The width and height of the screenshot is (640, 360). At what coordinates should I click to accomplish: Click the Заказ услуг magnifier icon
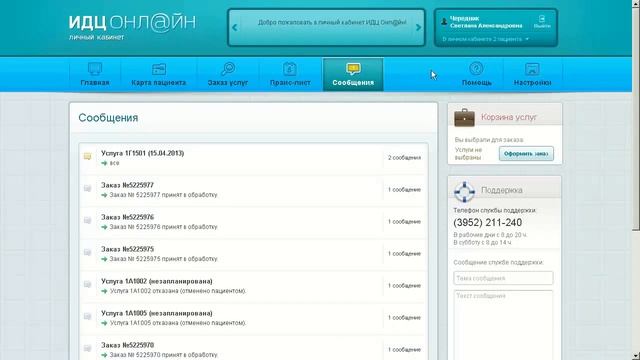[228, 68]
